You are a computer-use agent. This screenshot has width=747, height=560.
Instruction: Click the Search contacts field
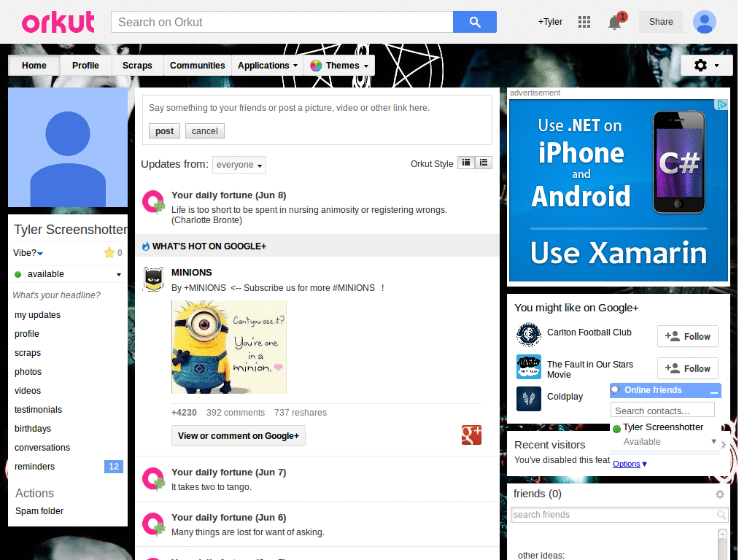click(662, 411)
